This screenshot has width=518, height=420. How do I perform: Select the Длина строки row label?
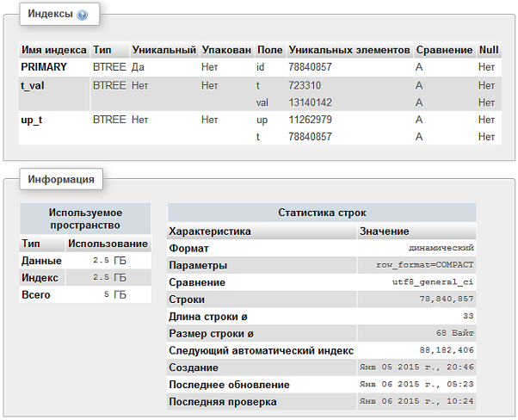[x=208, y=317]
